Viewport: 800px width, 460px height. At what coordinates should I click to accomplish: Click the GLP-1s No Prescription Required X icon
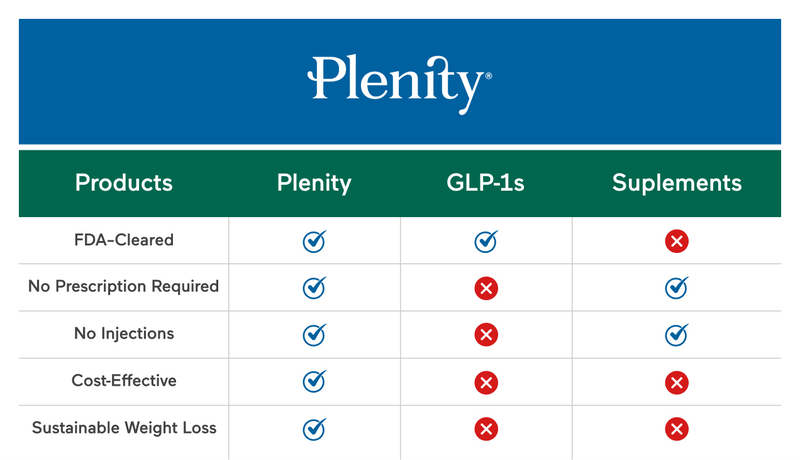(x=486, y=288)
